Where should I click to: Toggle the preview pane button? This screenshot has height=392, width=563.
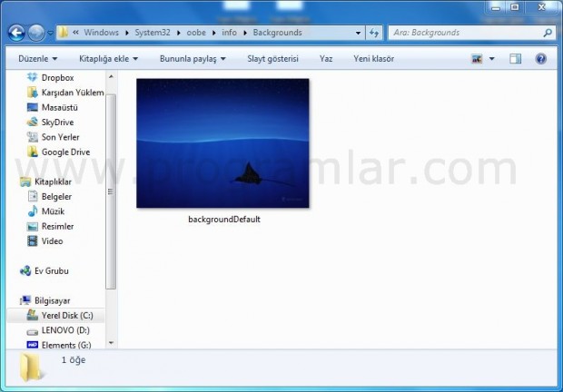click(515, 59)
